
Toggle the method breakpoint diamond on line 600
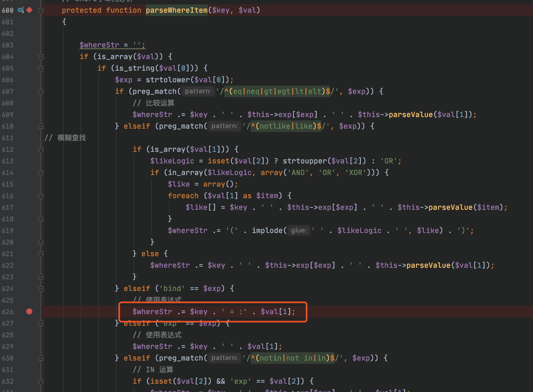29,10
